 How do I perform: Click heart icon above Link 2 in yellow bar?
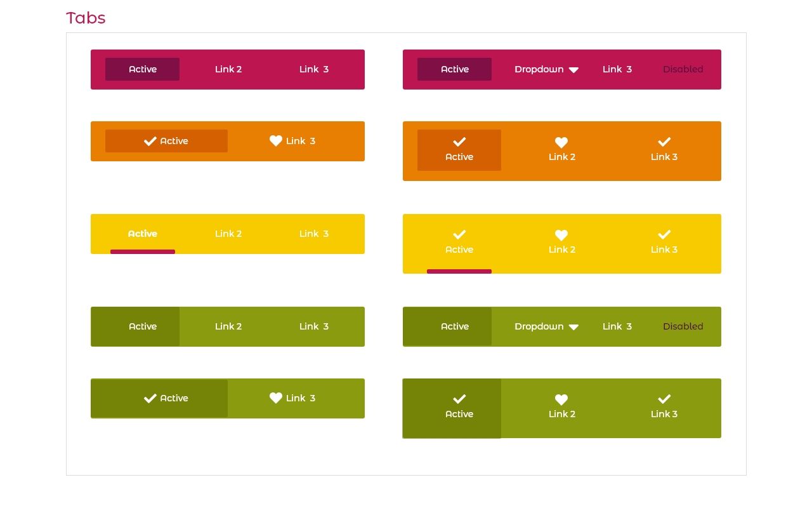561,235
